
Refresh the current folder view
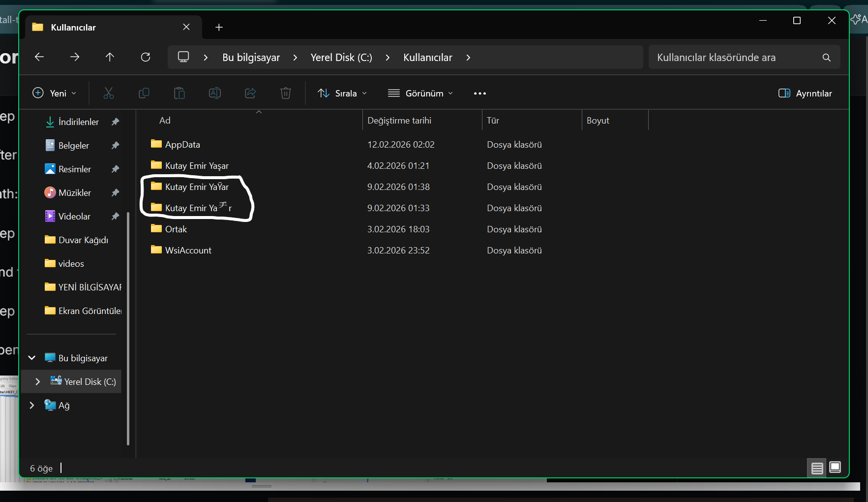(146, 58)
